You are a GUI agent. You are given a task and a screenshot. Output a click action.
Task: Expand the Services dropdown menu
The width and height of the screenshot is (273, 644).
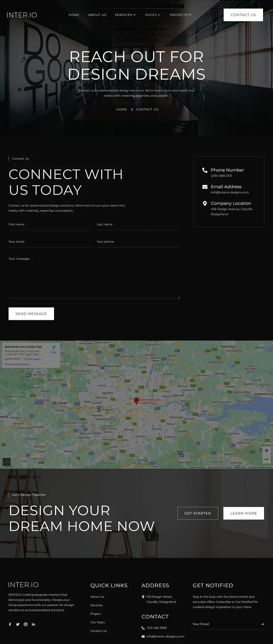[x=125, y=15]
